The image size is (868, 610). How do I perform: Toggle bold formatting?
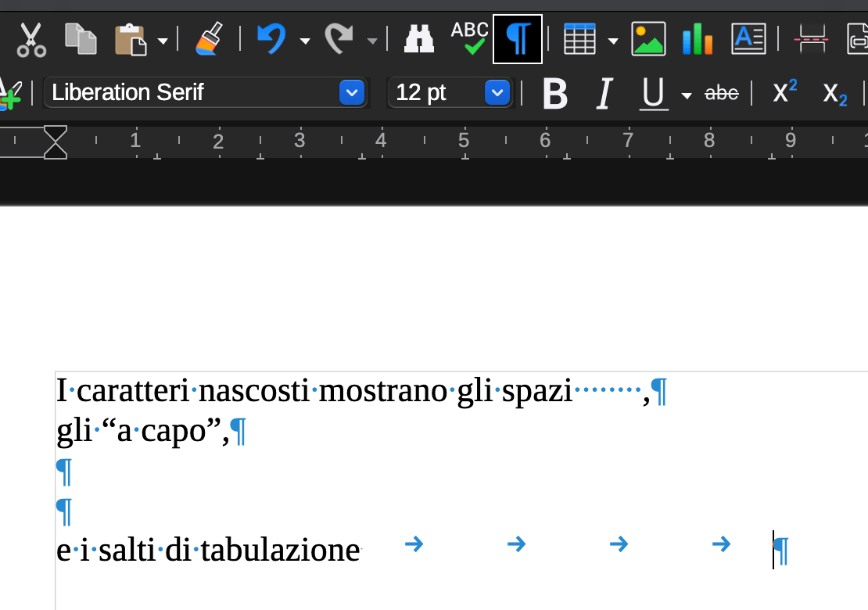tap(554, 94)
